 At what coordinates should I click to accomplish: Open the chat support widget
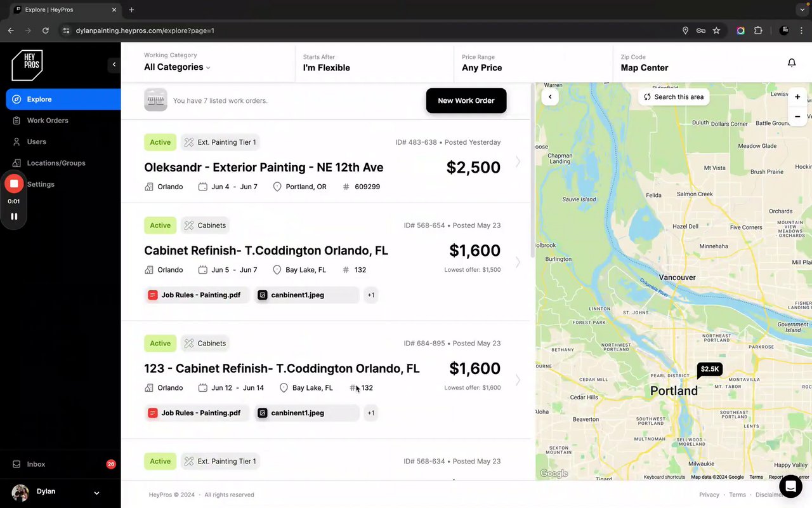[790, 486]
